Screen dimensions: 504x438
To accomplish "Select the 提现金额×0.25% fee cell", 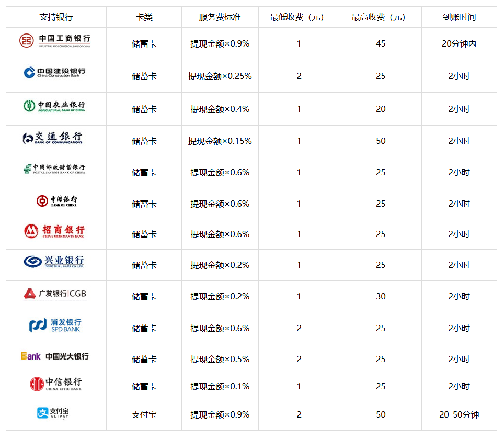I will (220, 76).
